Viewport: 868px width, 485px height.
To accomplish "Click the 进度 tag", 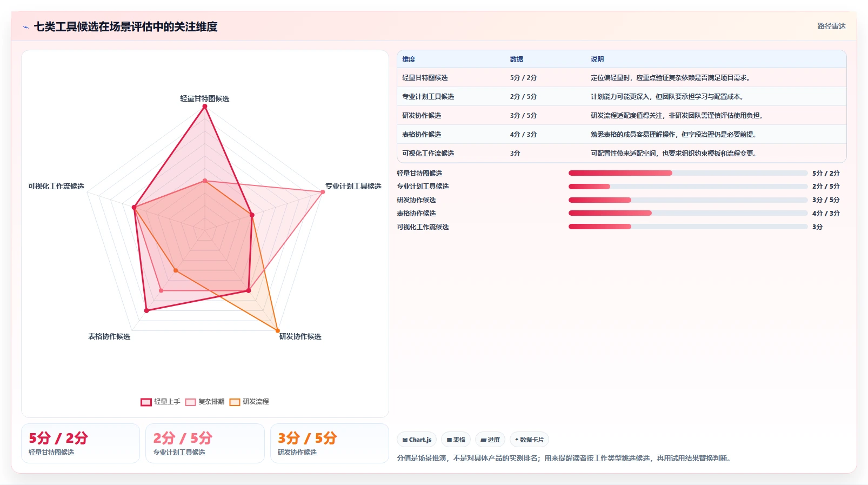I will pos(490,440).
